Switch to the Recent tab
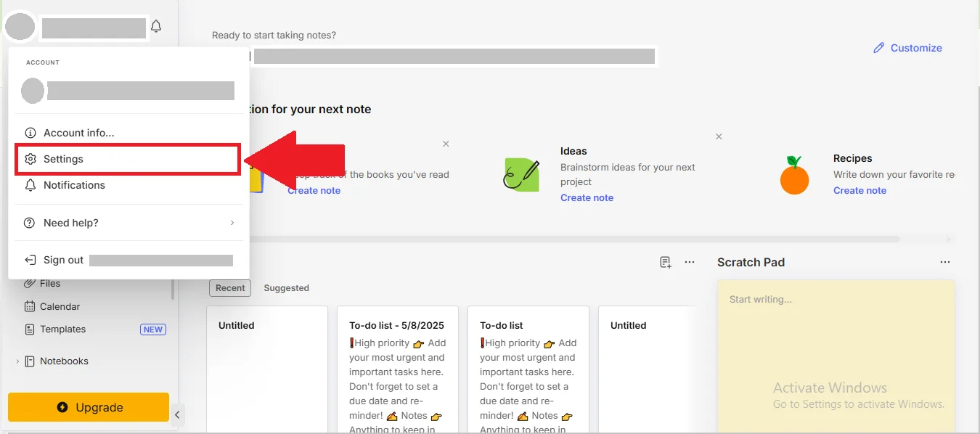The width and height of the screenshot is (980, 434). [x=230, y=288]
